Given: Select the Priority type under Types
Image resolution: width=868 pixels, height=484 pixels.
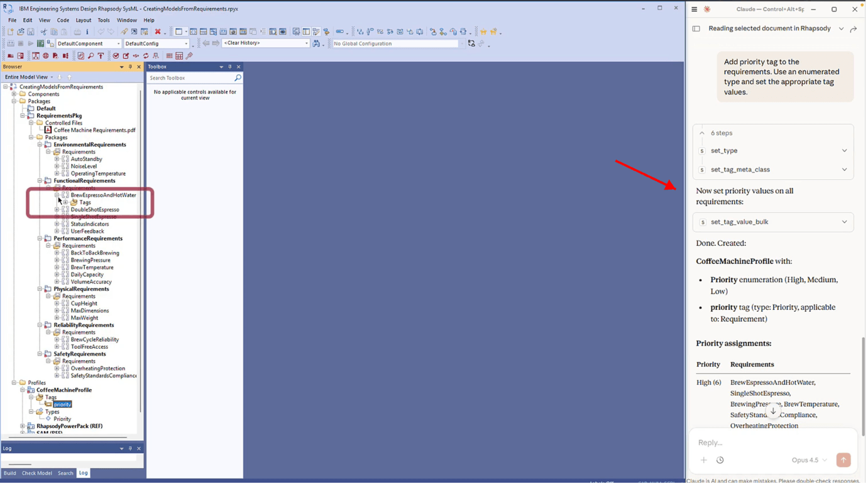Looking at the screenshot, I should (x=62, y=419).
